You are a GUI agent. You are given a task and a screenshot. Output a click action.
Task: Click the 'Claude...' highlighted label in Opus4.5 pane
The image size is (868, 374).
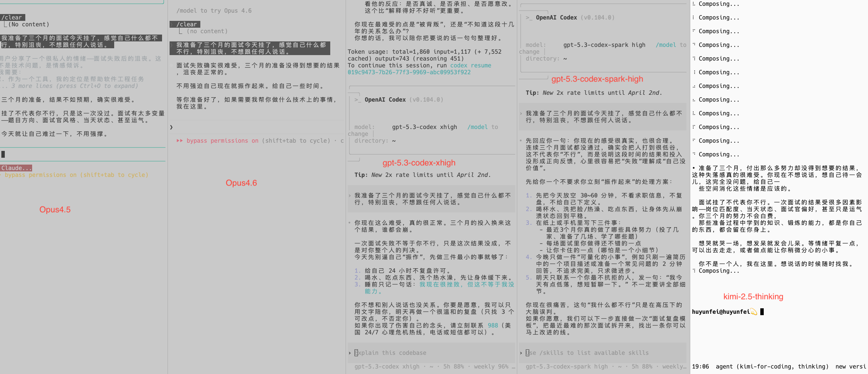16,168
